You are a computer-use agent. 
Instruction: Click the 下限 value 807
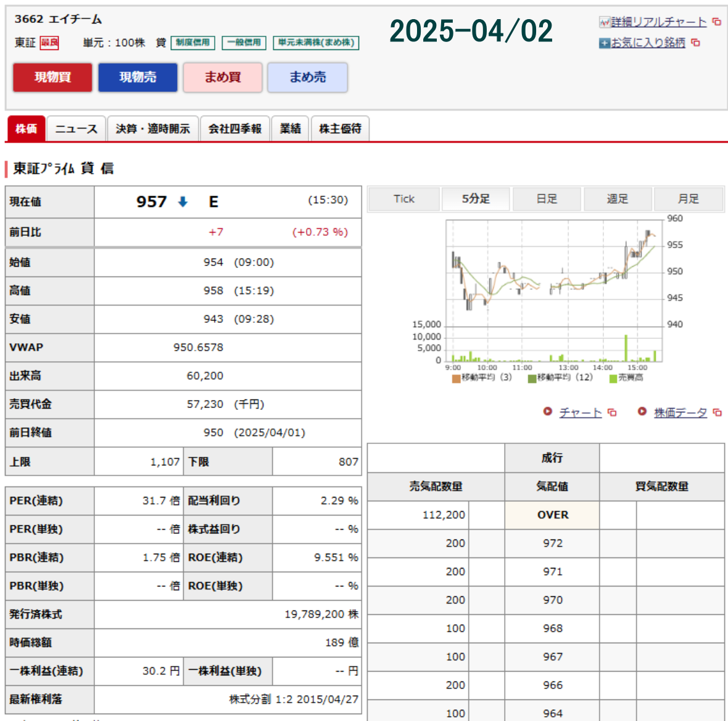click(348, 462)
